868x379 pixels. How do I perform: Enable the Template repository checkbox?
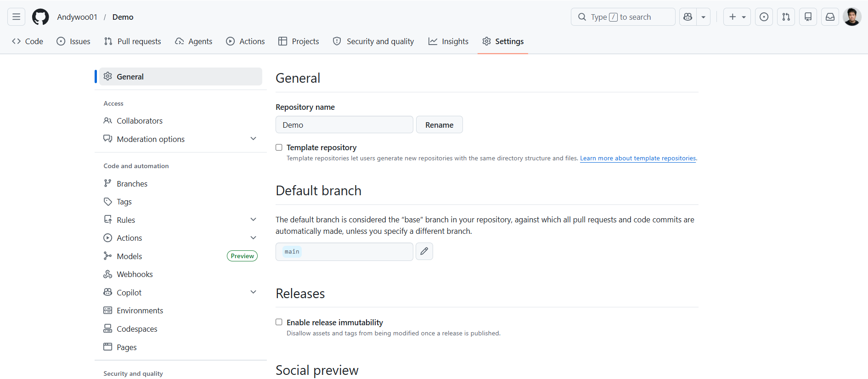tap(279, 147)
